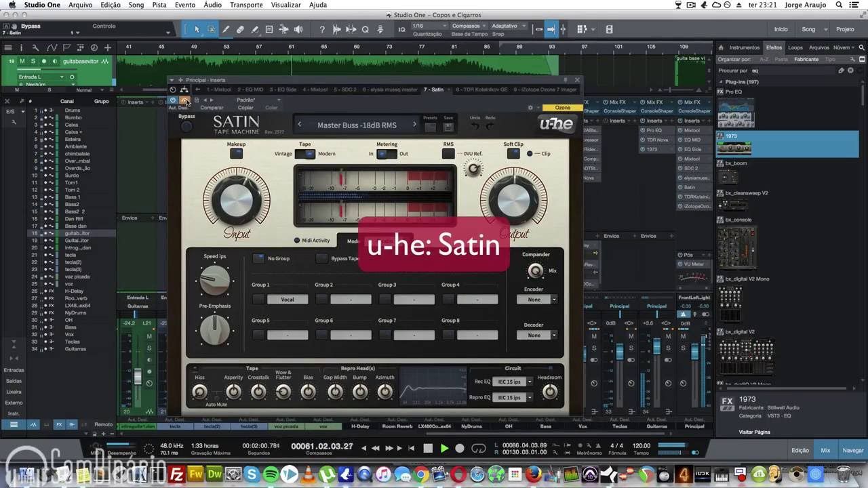Enable the No Group checkbox
The height and width of the screenshot is (488, 868).
click(x=258, y=258)
